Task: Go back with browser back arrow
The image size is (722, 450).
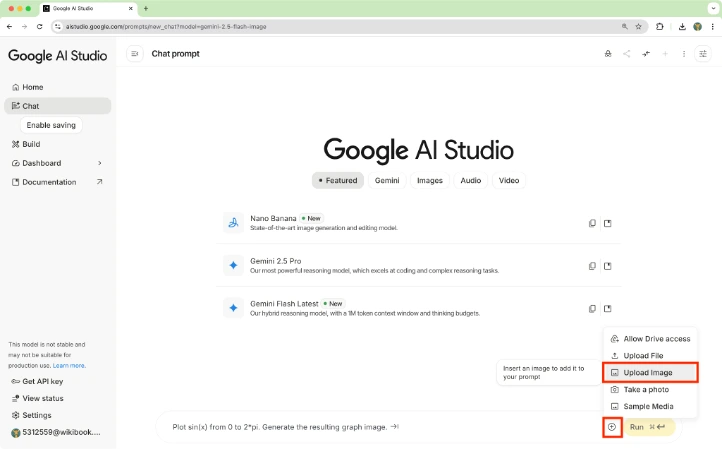Action: click(9, 27)
